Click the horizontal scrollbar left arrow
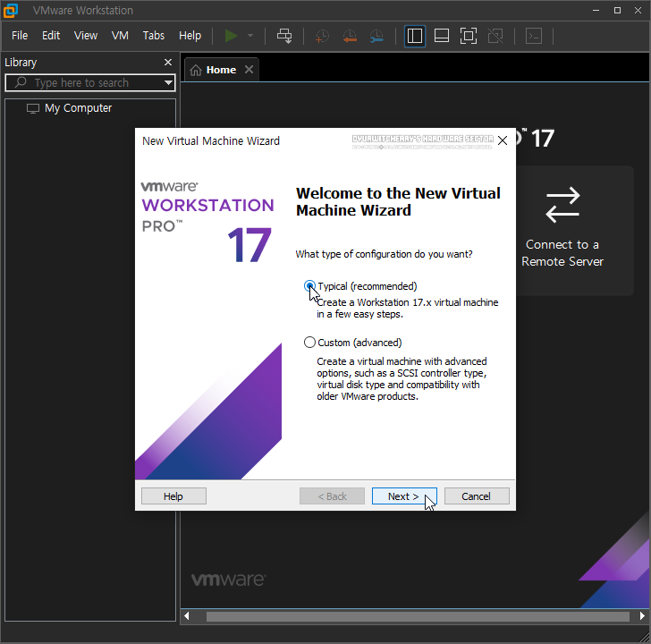This screenshot has height=644, width=651. (187, 615)
